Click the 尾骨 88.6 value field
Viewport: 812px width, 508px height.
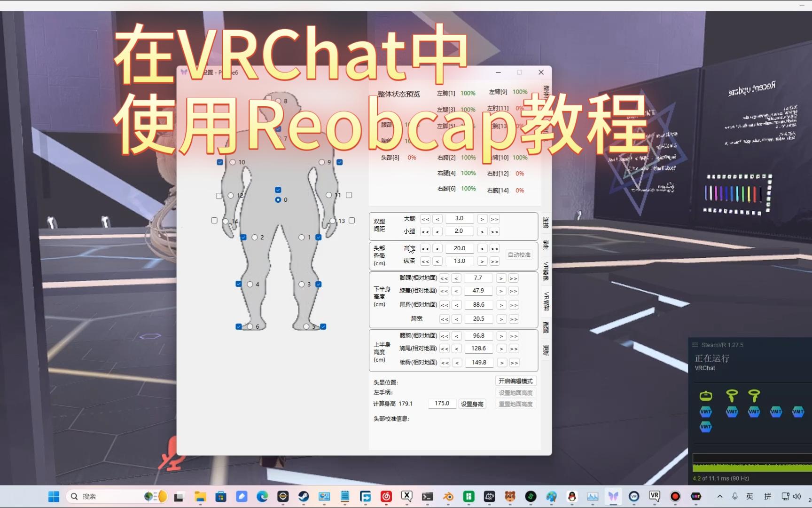click(x=478, y=305)
